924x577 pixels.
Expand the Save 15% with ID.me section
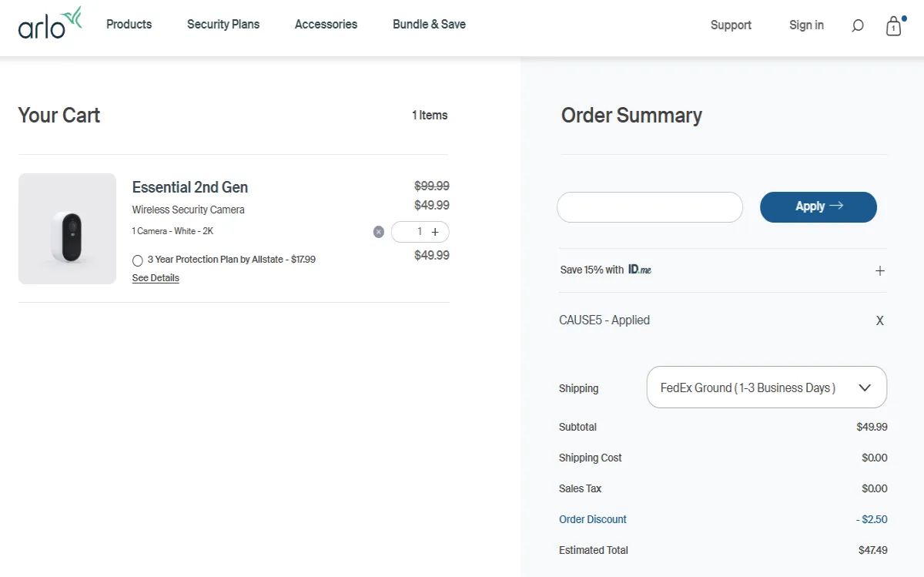[x=879, y=270]
